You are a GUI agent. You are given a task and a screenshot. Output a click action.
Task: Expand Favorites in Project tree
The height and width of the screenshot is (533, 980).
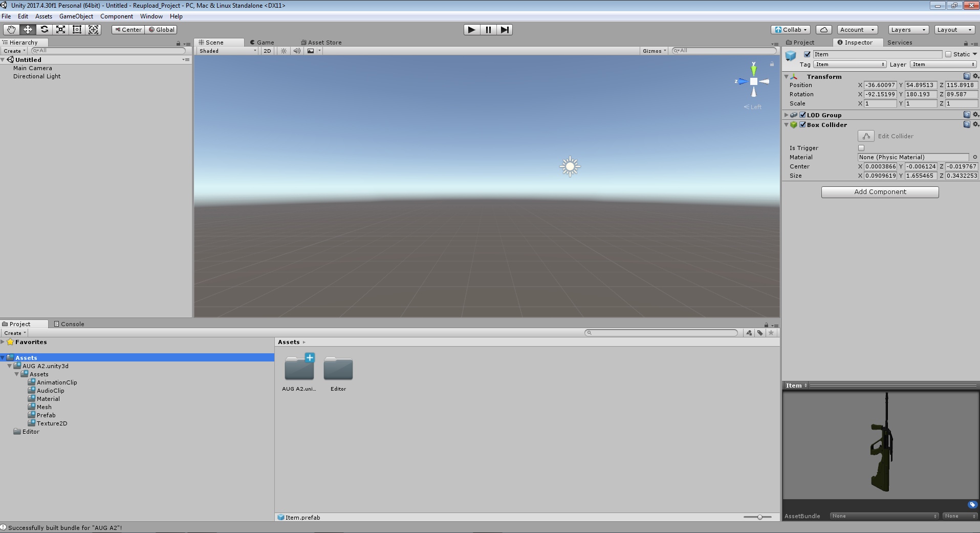pos(3,342)
